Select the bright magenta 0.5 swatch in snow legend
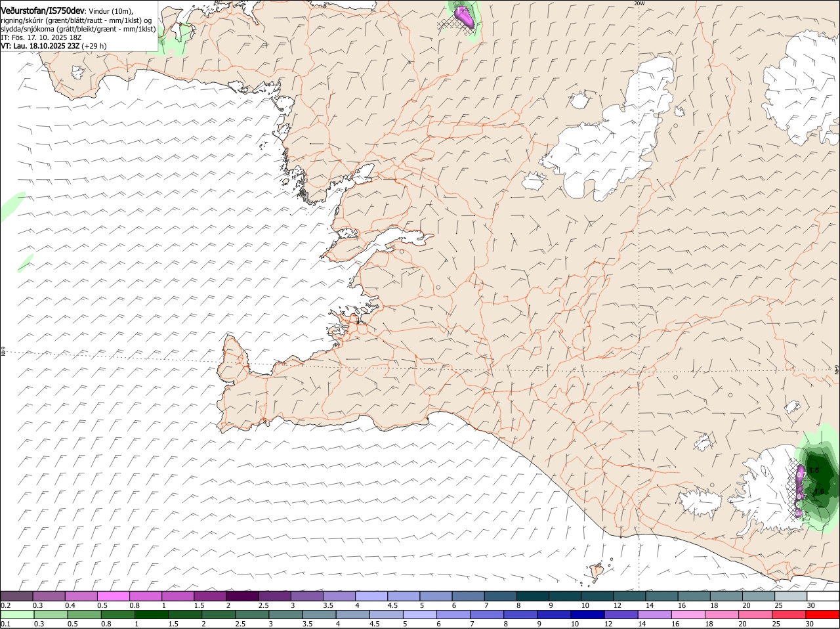Viewport: 840px width, 629px height. tap(113, 596)
